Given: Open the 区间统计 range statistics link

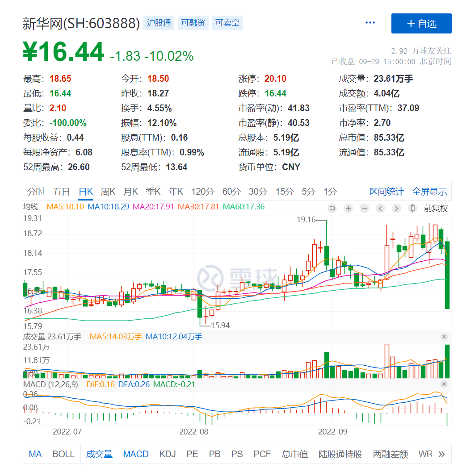Looking at the screenshot, I should [386, 192].
